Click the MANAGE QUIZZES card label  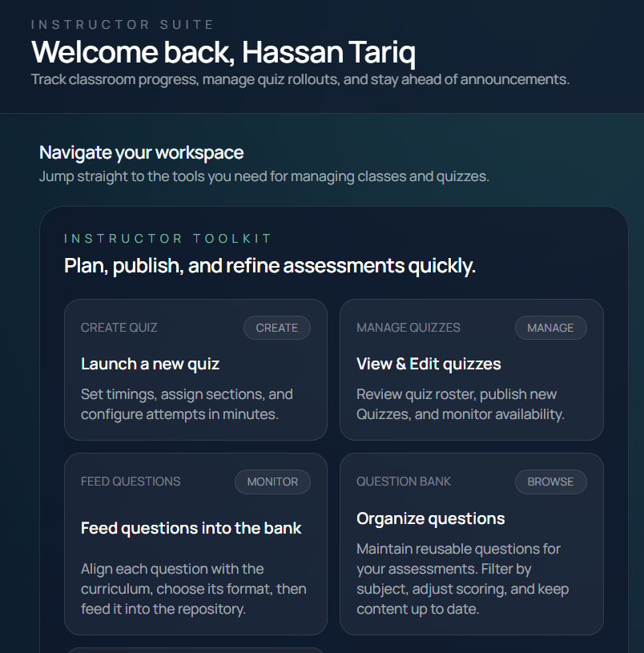409,328
